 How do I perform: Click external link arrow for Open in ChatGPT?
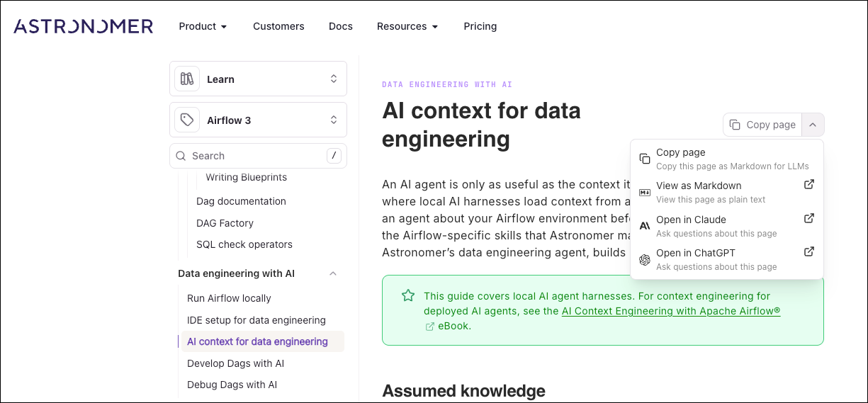pyautogui.click(x=808, y=252)
